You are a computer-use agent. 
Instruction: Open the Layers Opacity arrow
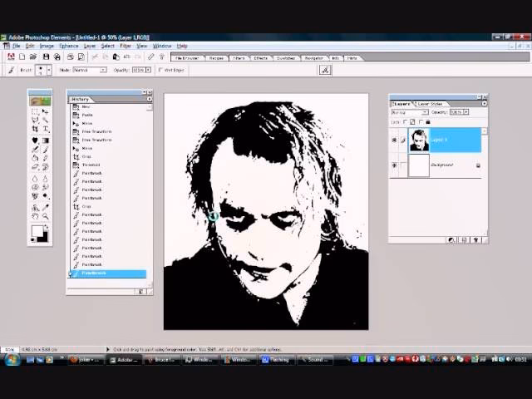(466, 112)
